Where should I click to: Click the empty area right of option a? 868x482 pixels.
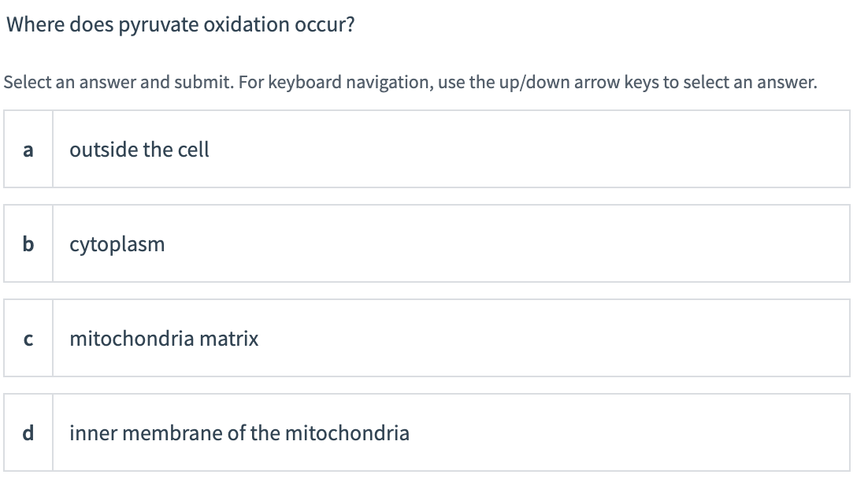click(551, 149)
